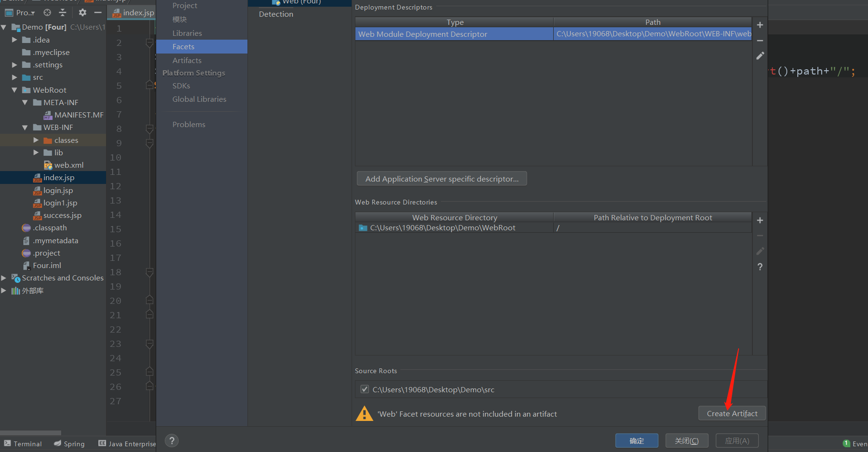868x452 pixels.
Task: Add a new web resource directory
Action: coord(760,220)
